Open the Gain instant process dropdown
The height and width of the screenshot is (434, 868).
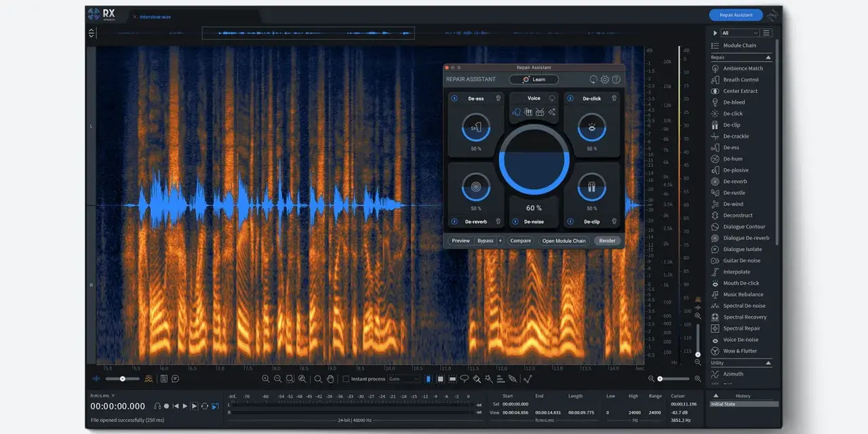[403, 379]
